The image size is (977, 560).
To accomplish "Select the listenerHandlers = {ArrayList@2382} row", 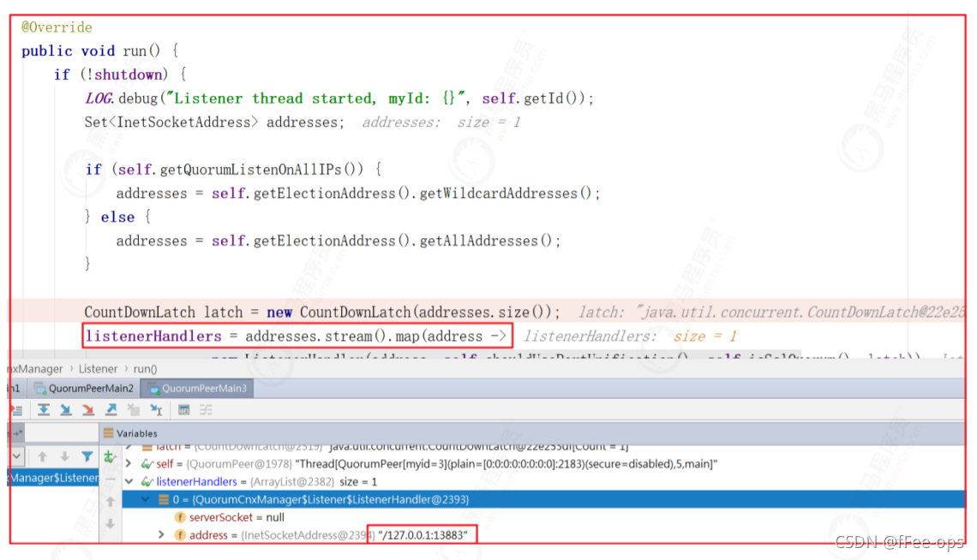I will pyautogui.click(x=543, y=481).
